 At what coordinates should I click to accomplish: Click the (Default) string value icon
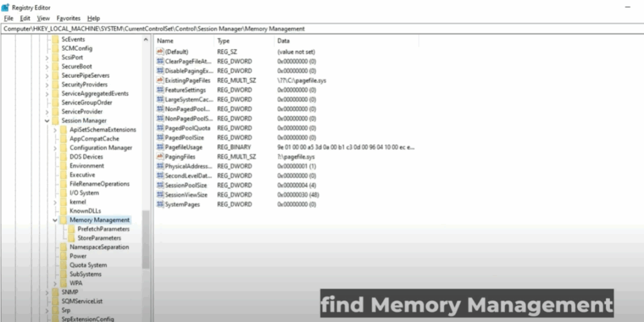click(x=160, y=52)
